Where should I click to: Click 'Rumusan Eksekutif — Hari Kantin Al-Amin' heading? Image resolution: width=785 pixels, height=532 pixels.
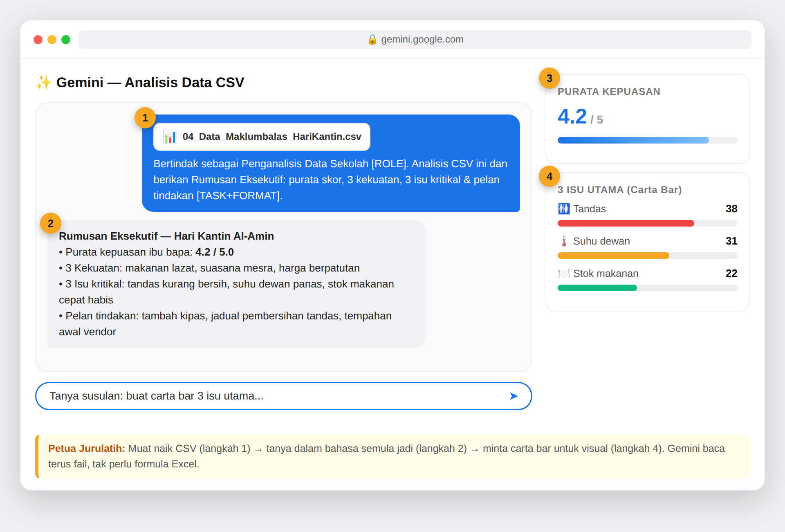pos(166,236)
